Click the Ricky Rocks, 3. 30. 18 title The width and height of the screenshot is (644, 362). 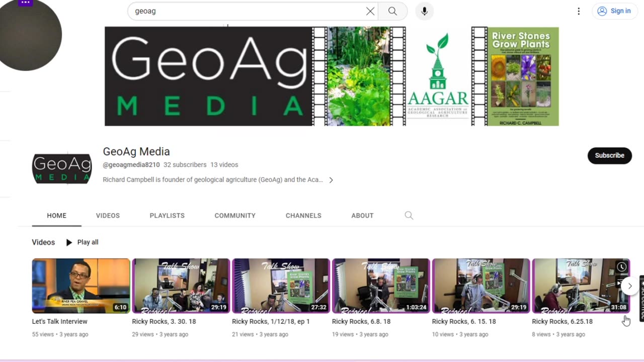[x=164, y=321]
